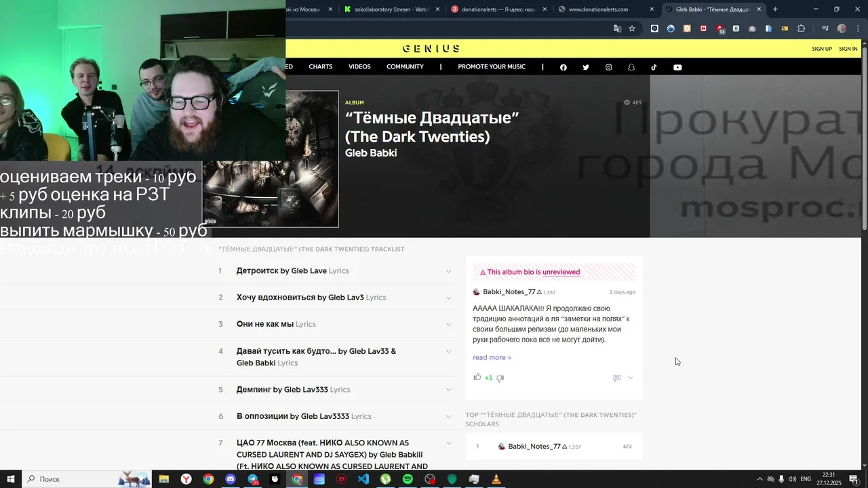Open the browser extensions puzzle icon
The height and width of the screenshot is (488, 868).
[x=802, y=28]
